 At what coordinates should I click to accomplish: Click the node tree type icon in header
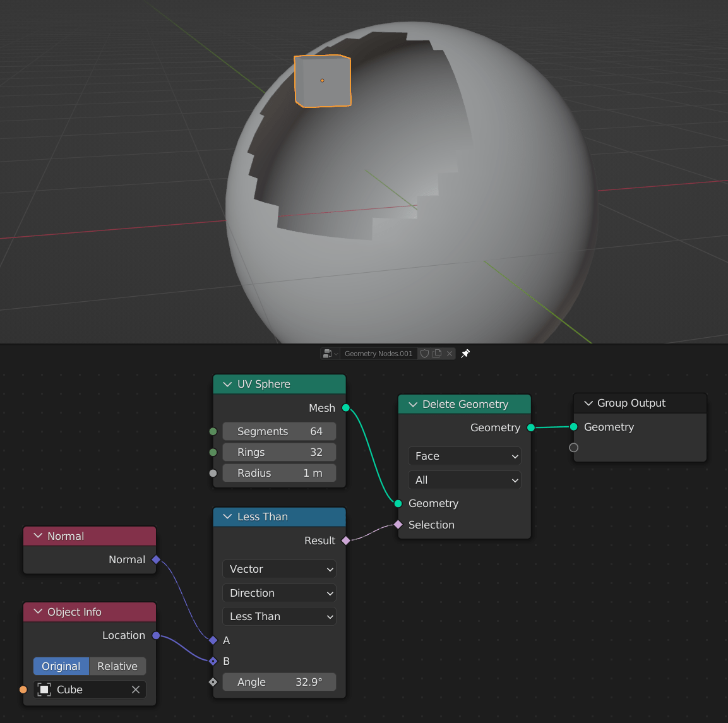(326, 354)
